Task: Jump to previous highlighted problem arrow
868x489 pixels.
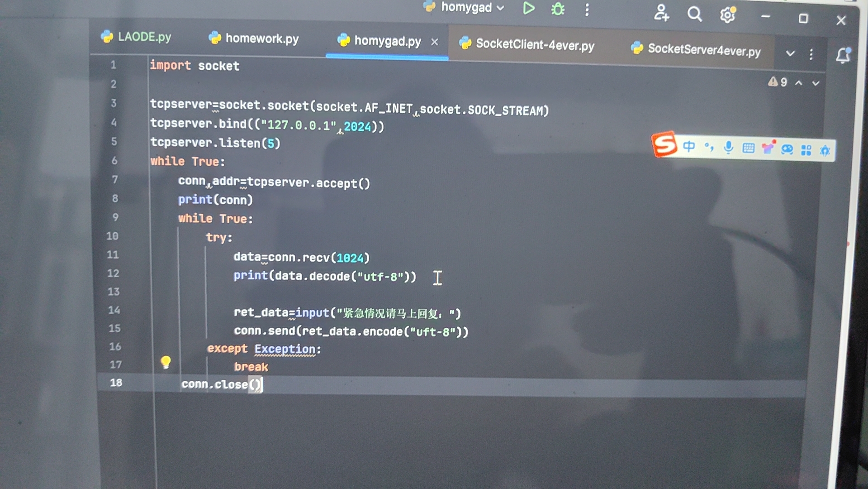Action: 799,83
